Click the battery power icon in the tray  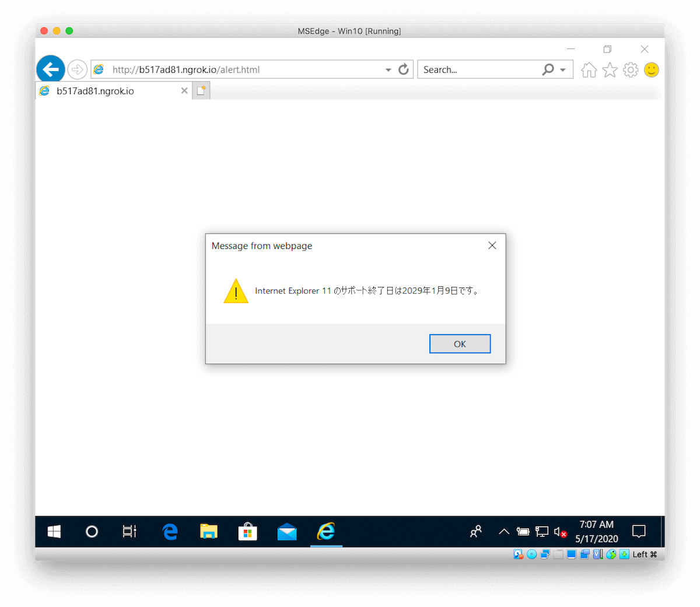523,531
